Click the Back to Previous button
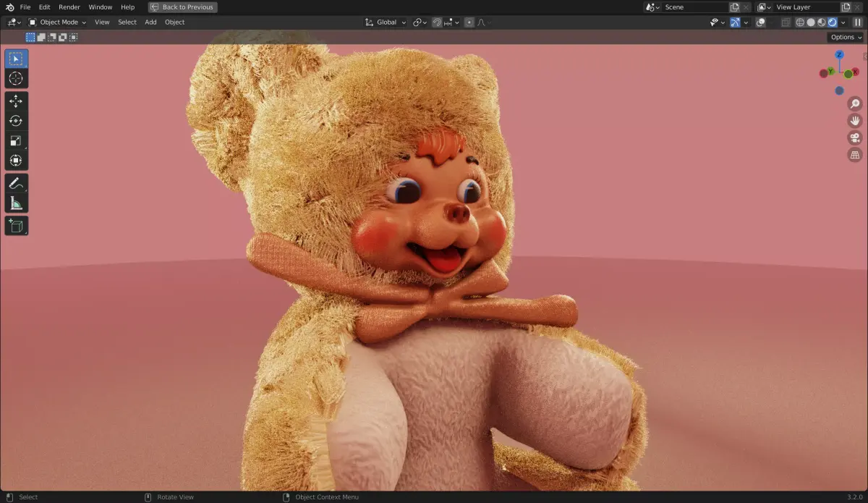The image size is (868, 503). (182, 7)
